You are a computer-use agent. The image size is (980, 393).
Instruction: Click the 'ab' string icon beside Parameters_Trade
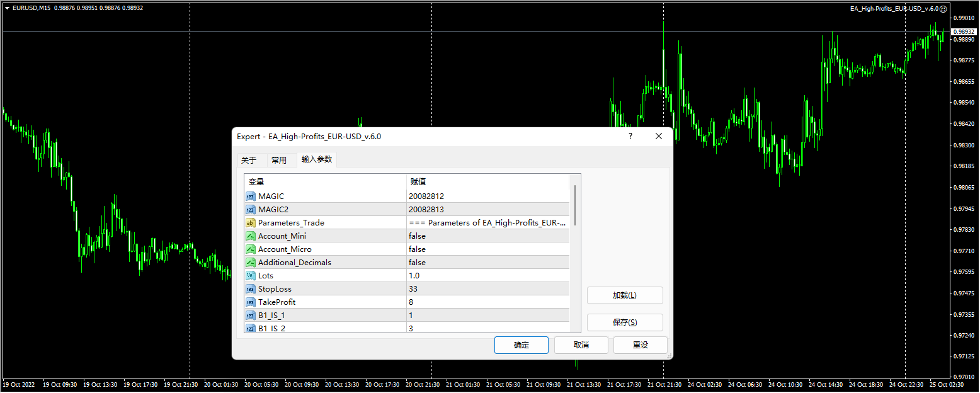point(251,222)
